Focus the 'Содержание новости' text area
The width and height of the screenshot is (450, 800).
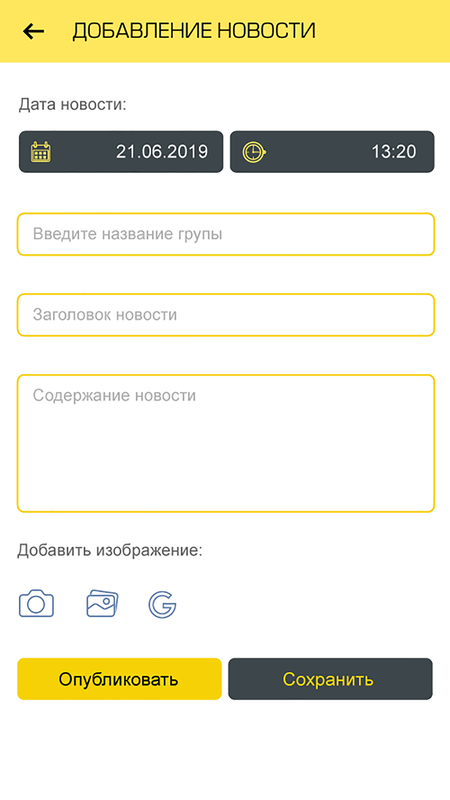click(x=226, y=443)
